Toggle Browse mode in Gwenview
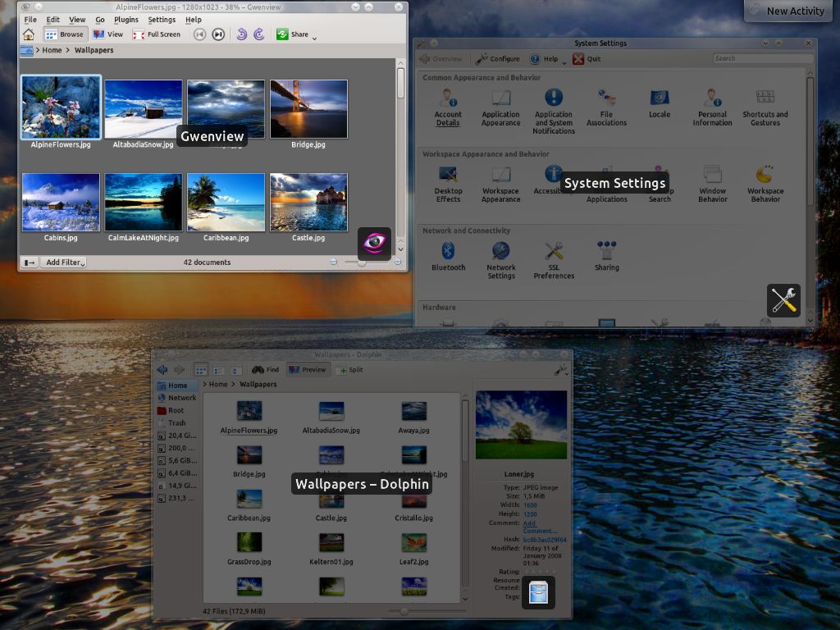This screenshot has height=630, width=840. pyautogui.click(x=65, y=34)
